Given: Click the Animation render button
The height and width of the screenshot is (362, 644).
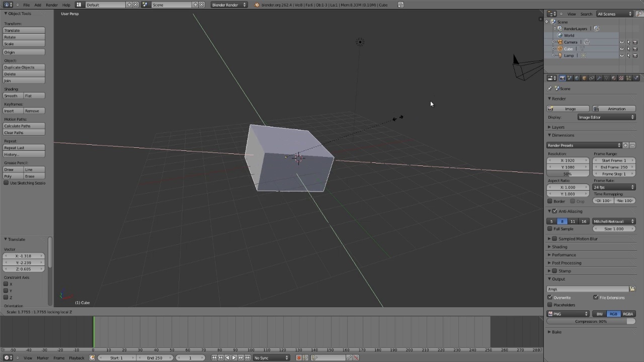Looking at the screenshot, I should [614, 109].
